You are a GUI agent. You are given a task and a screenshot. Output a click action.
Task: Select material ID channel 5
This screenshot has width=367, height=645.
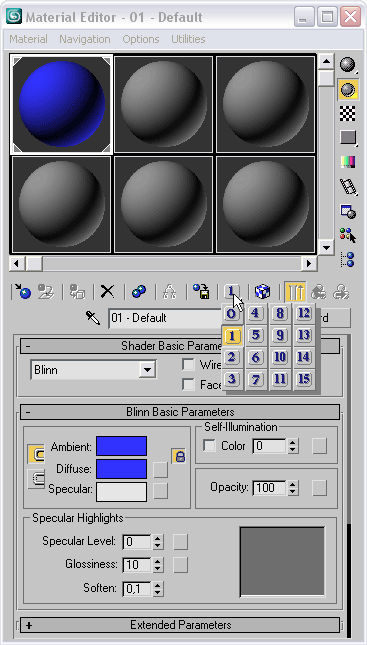coord(256,335)
